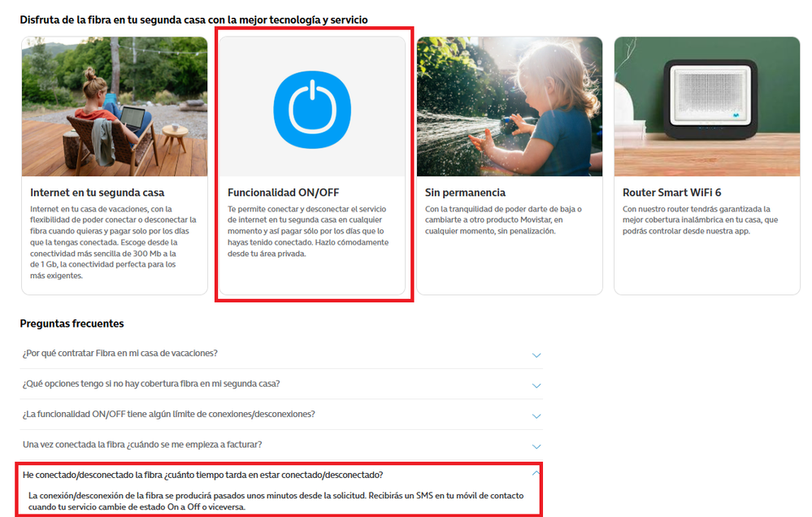
Task: Open '¿Por qué contratar Fibra en mi casa de vacaciones?'
Action: pos(120,354)
